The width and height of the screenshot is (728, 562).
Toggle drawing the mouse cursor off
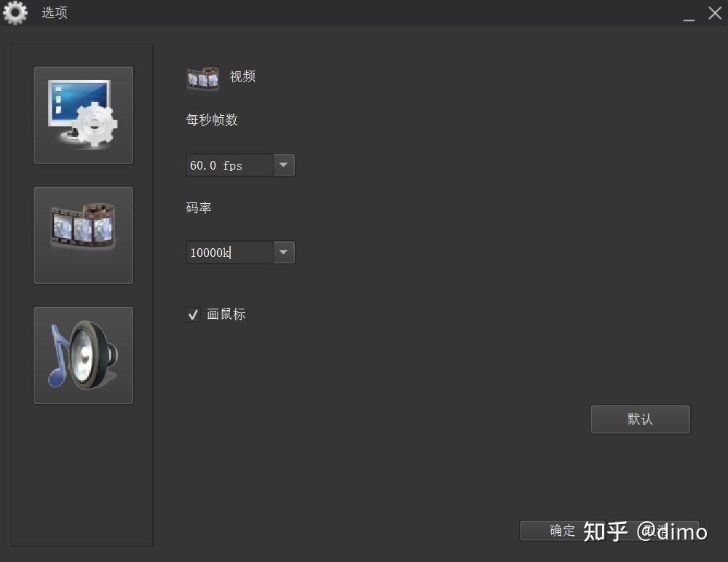point(193,314)
